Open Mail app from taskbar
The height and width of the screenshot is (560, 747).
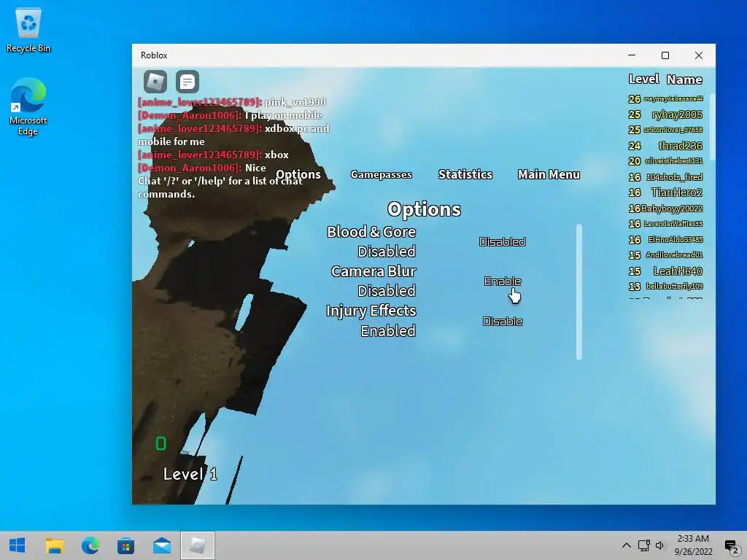[162, 545]
